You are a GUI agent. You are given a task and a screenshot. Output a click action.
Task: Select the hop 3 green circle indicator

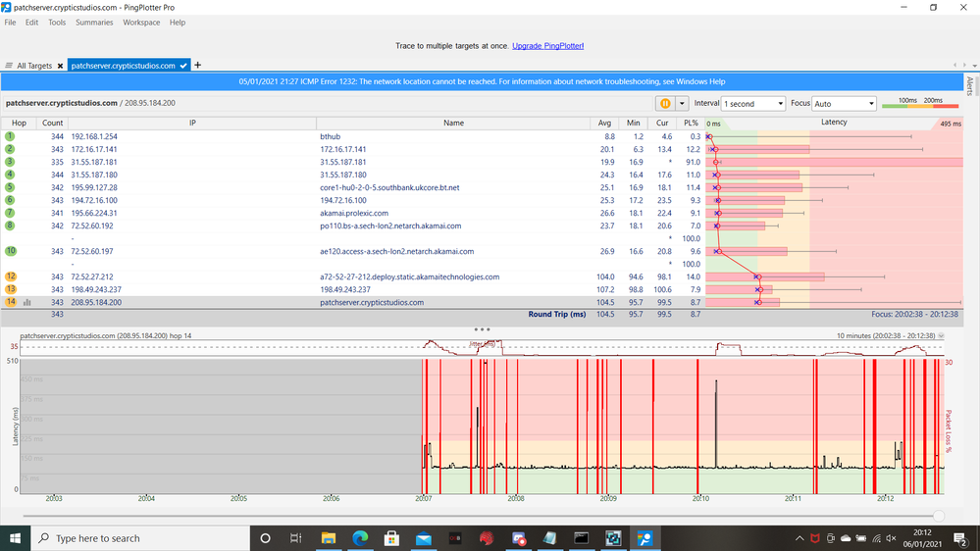(x=10, y=162)
